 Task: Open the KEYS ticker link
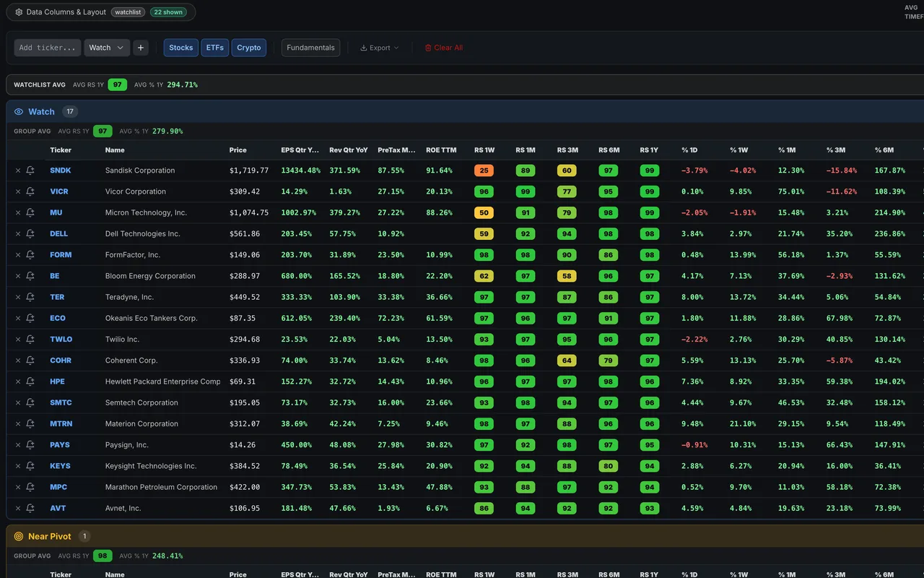click(60, 466)
